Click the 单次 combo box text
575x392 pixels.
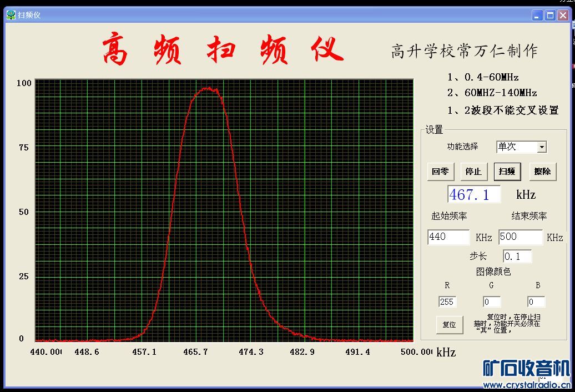tap(516, 147)
